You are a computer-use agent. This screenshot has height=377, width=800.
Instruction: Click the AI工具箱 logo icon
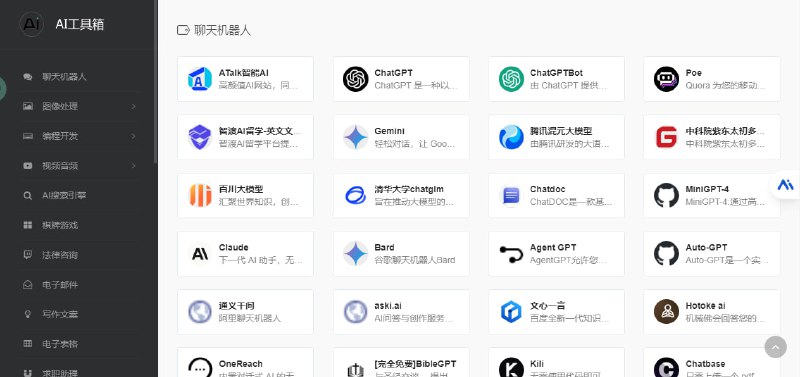31,24
